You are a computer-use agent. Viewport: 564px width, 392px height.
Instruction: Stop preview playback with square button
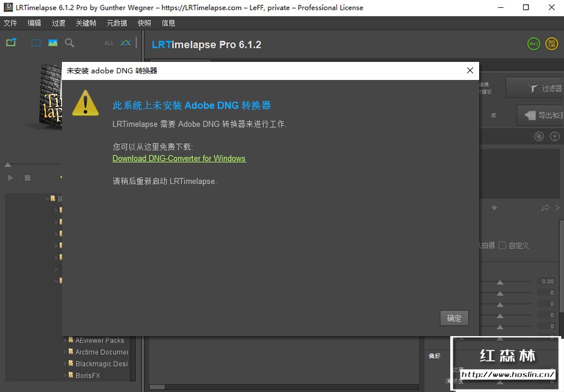point(27,178)
